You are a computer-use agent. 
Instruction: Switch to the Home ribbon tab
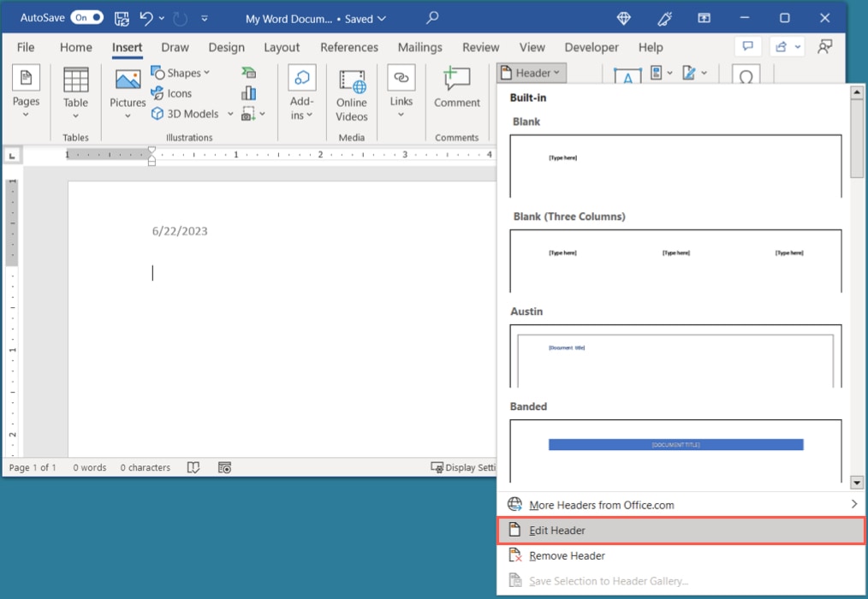pyautogui.click(x=75, y=47)
